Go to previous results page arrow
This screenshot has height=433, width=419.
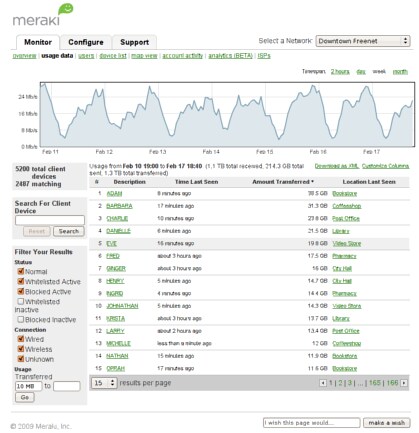[323, 383]
